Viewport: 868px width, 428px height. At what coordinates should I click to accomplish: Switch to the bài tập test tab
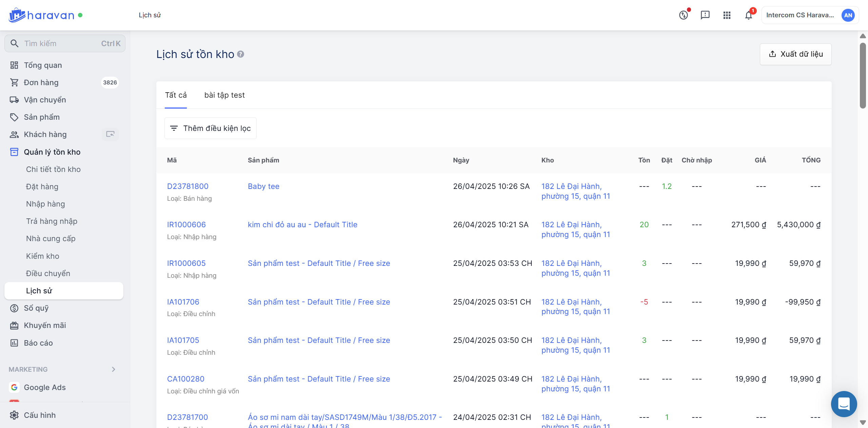(224, 95)
